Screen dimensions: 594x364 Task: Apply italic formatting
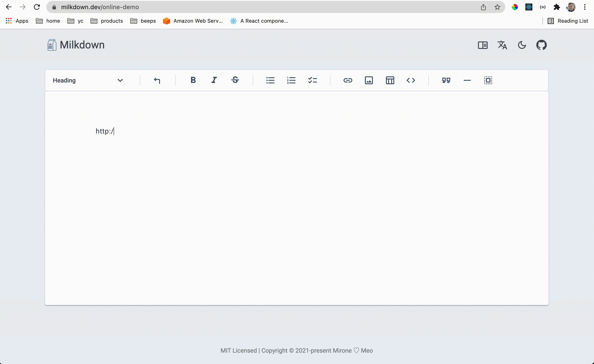(214, 80)
